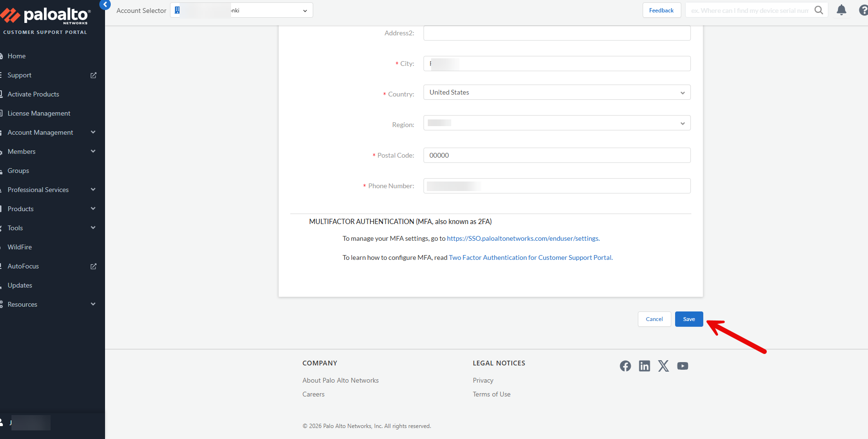The width and height of the screenshot is (868, 439).
Task: Open notifications bell
Action: click(x=842, y=10)
